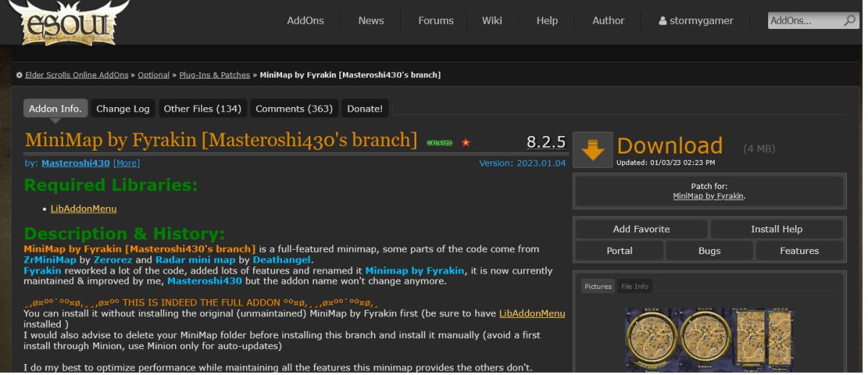868x375 pixels.
Task: Switch to the Change Log tab
Action: point(123,109)
